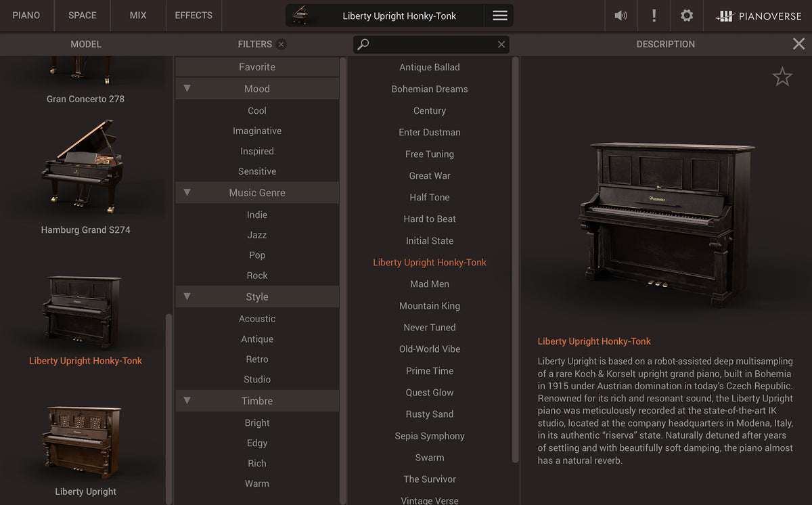Choose the Great War preset
Image resolution: width=812 pixels, height=505 pixels.
tap(430, 176)
